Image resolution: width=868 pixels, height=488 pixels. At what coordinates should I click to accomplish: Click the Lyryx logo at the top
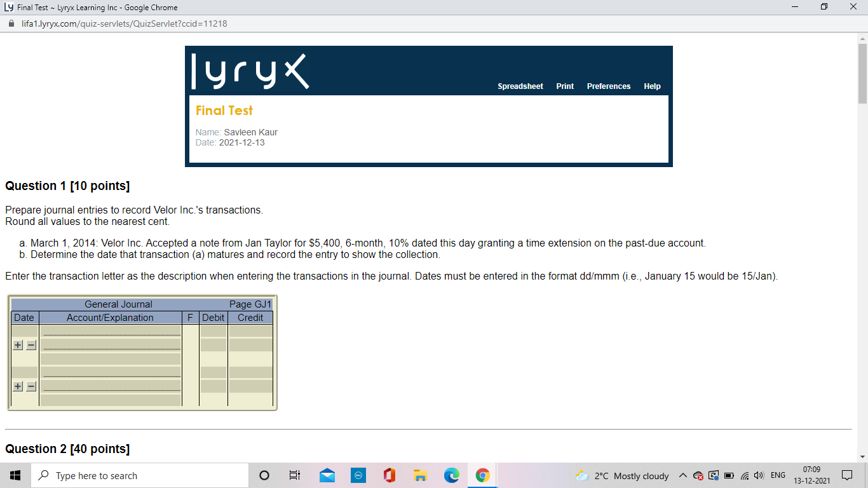pos(248,71)
